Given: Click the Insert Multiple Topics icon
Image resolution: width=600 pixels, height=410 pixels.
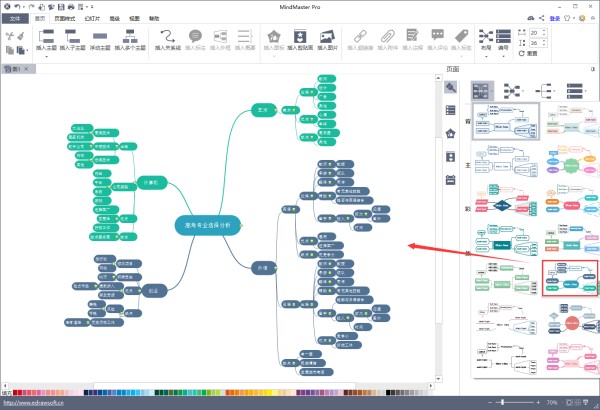Looking at the screenshot, I should (x=130, y=37).
